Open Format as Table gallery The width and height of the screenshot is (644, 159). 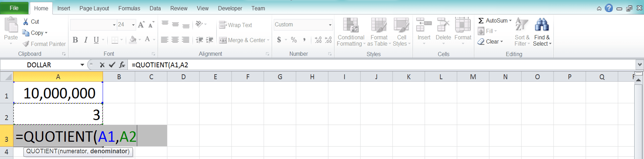coord(379,32)
